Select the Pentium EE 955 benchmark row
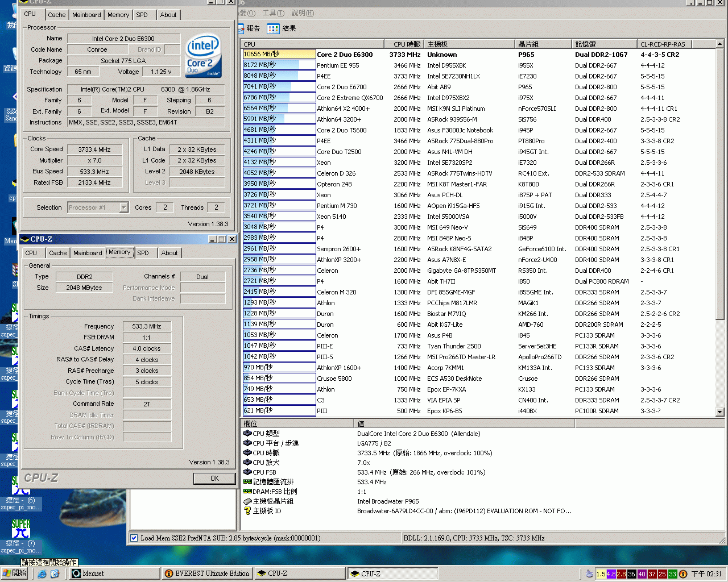 [x=479, y=65]
